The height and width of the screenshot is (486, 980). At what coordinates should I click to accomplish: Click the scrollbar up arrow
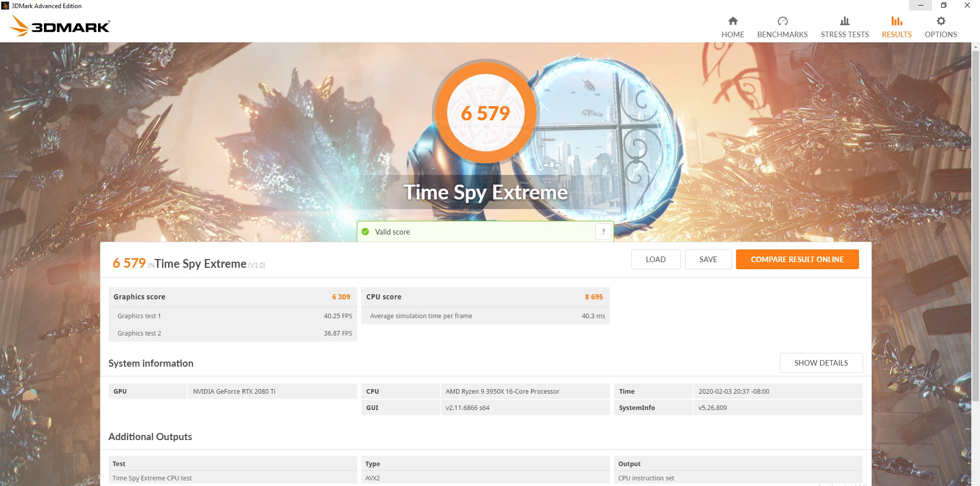(x=975, y=46)
